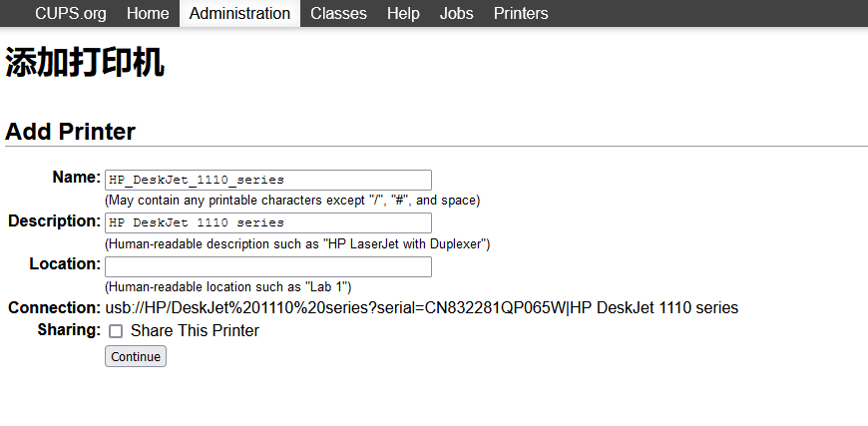Click the 添加打印机 page title
The image size is (868, 426).
coord(85,64)
